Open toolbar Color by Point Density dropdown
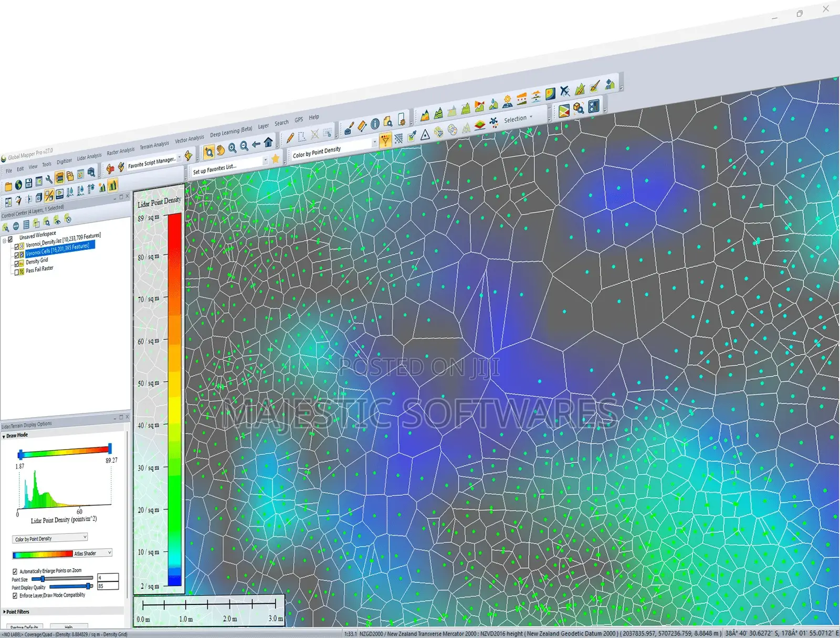 [375, 142]
